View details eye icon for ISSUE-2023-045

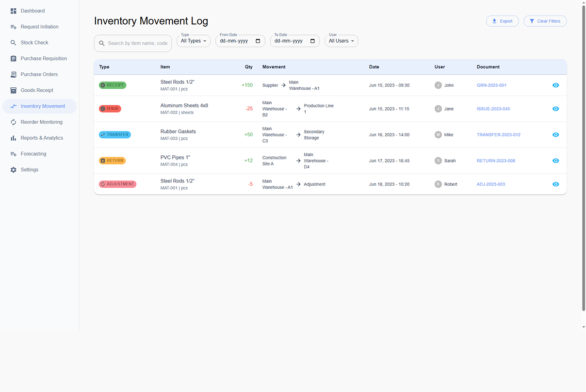(x=556, y=109)
